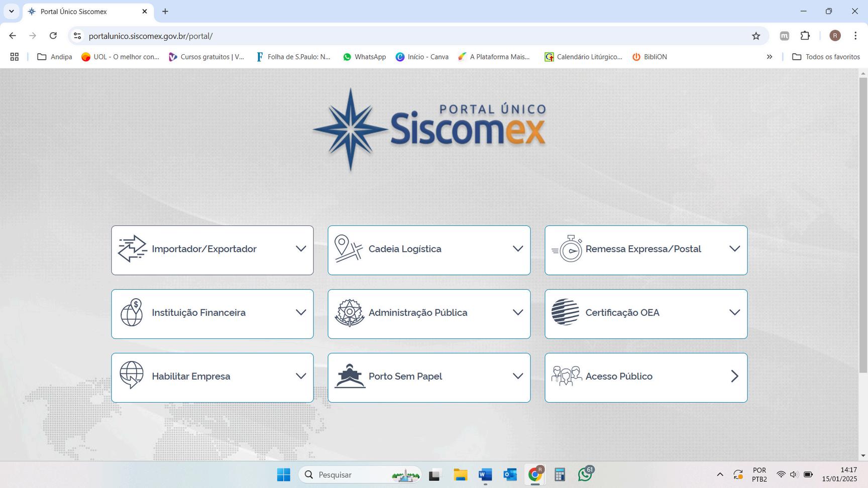Expand the Cadeia Logística chevron
Viewport: 868px width, 488px height.
(518, 249)
